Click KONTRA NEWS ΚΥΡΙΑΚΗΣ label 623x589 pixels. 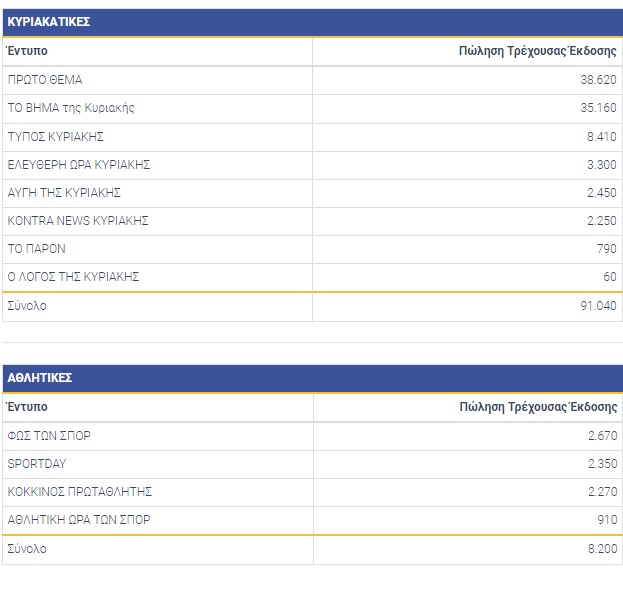[78, 220]
